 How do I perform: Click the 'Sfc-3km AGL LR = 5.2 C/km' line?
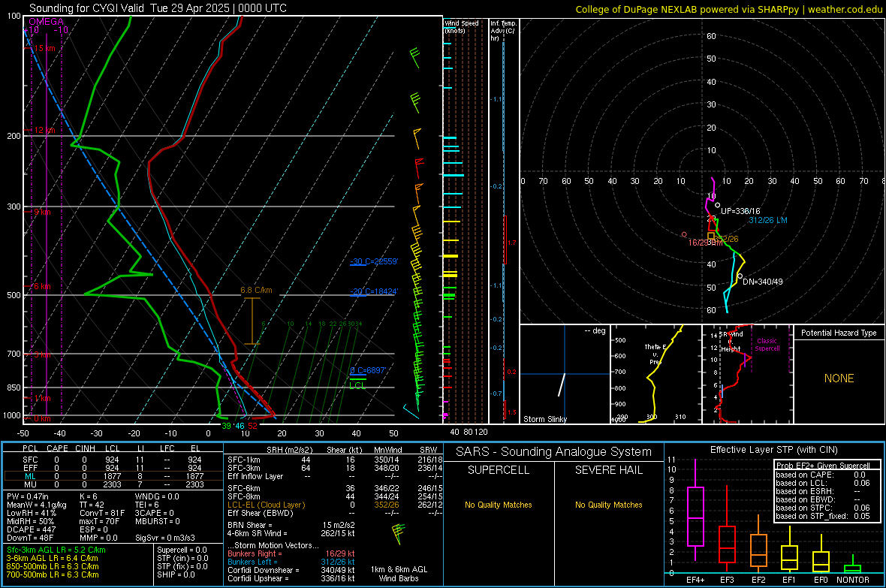coord(56,550)
